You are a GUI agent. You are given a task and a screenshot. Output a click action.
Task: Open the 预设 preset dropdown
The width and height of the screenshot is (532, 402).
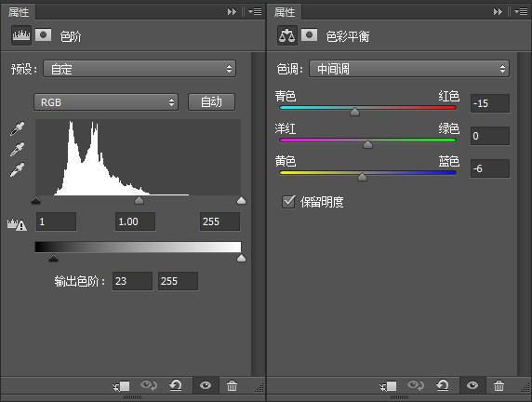tap(140, 69)
